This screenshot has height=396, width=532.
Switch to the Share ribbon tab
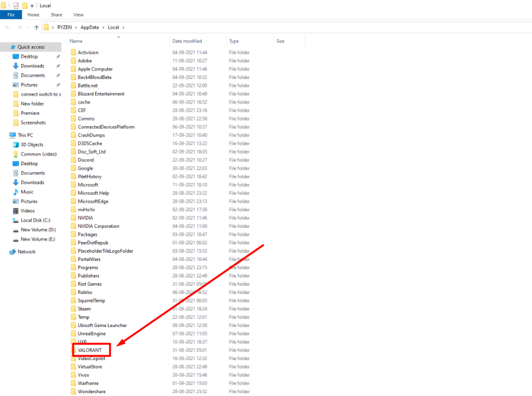point(56,15)
